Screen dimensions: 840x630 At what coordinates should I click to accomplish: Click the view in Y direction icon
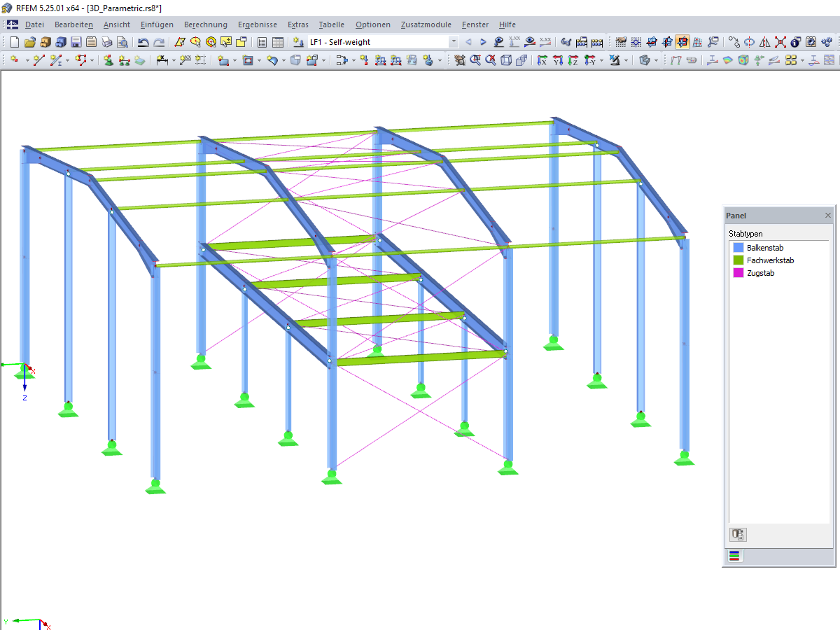[557, 60]
